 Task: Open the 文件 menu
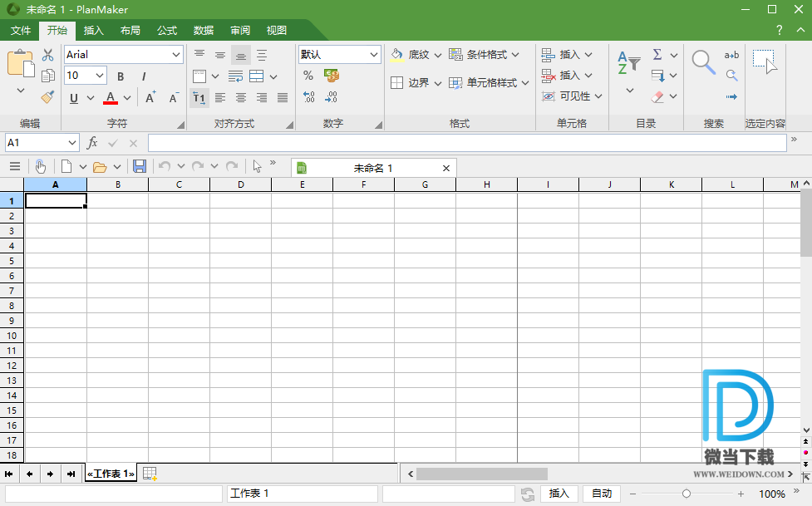[21, 31]
